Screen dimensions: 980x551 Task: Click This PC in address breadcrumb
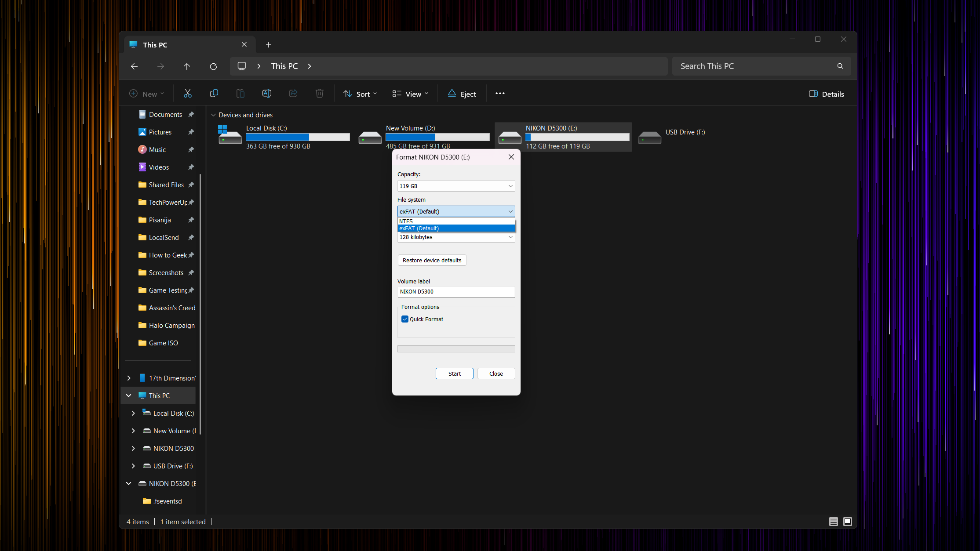284,66
